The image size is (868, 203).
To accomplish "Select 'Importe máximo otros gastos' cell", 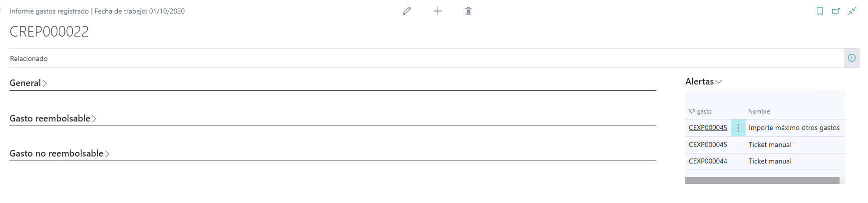I will tap(794, 128).
